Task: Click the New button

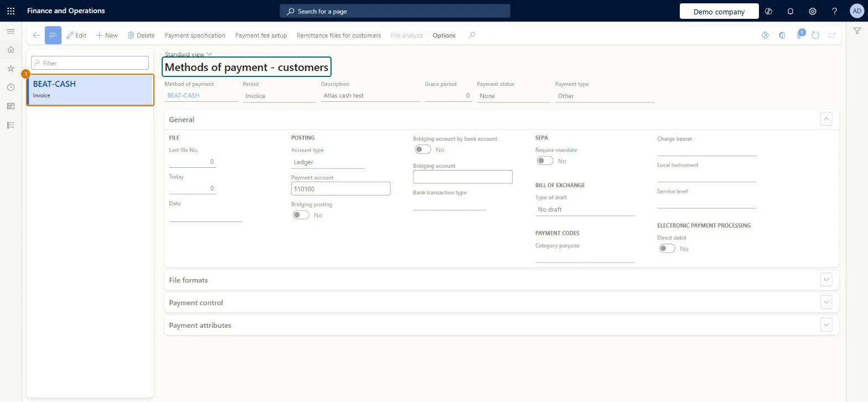Action: (x=107, y=35)
